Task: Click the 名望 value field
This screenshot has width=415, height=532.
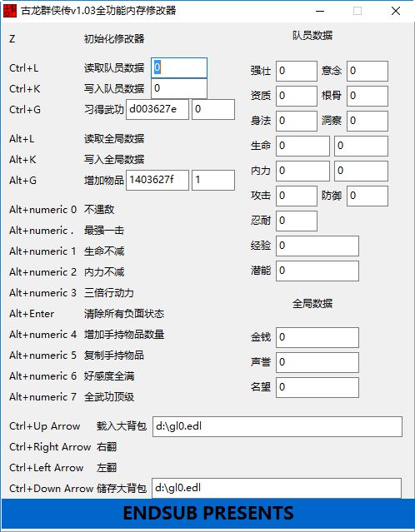Action: (x=317, y=387)
